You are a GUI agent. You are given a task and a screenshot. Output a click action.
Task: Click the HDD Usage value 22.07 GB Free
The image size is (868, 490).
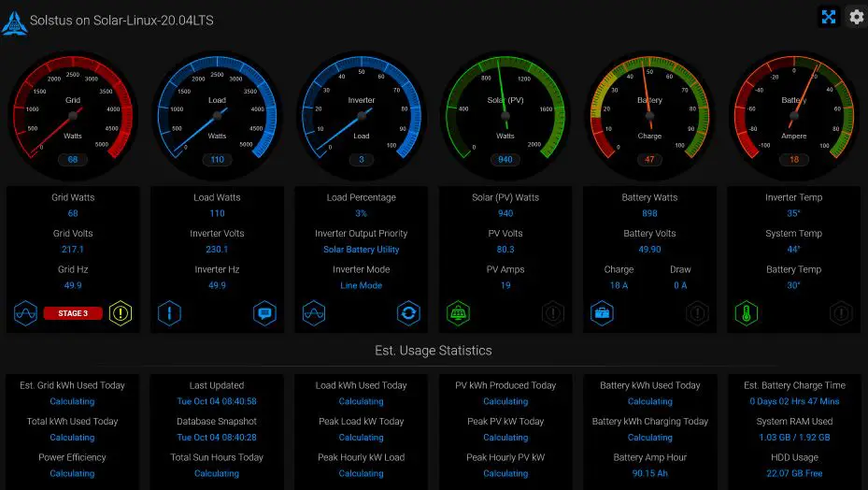pos(794,473)
